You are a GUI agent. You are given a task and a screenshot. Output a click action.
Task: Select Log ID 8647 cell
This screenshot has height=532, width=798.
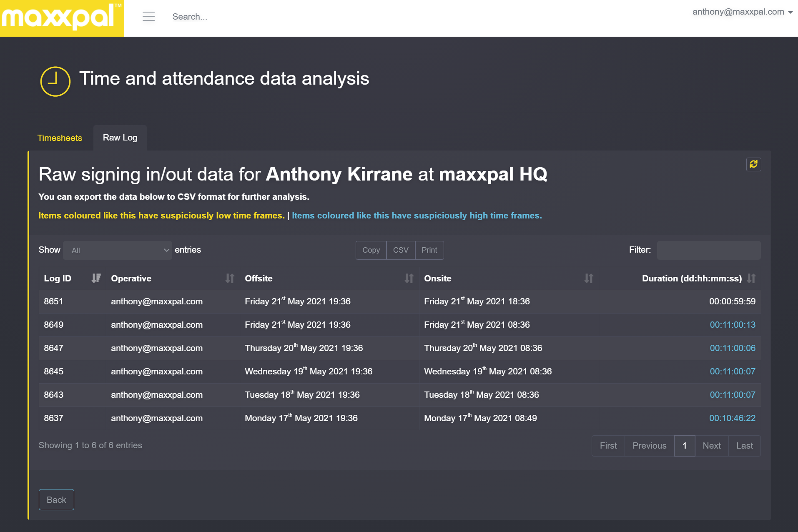(x=73, y=348)
